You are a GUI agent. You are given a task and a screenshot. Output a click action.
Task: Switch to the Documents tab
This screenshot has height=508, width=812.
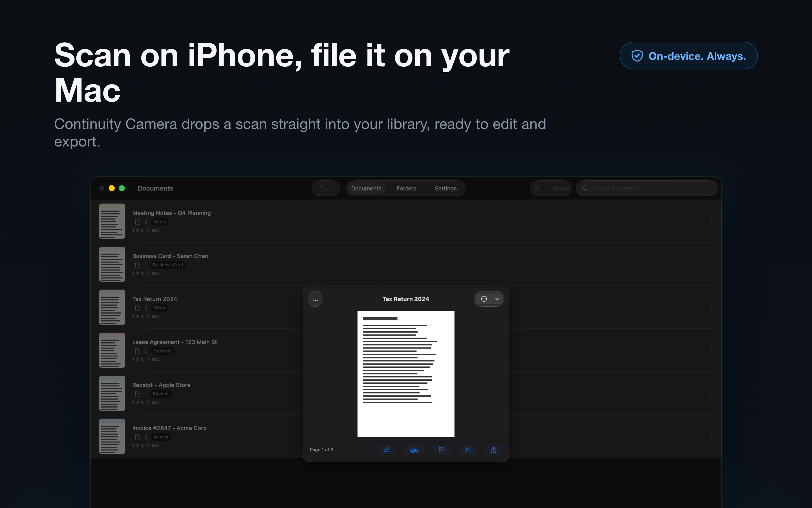point(366,188)
